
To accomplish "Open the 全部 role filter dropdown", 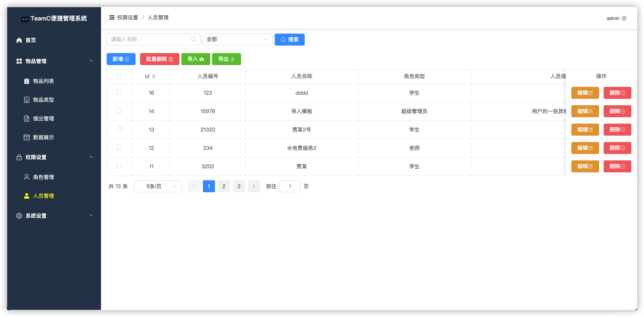I will click(x=237, y=39).
